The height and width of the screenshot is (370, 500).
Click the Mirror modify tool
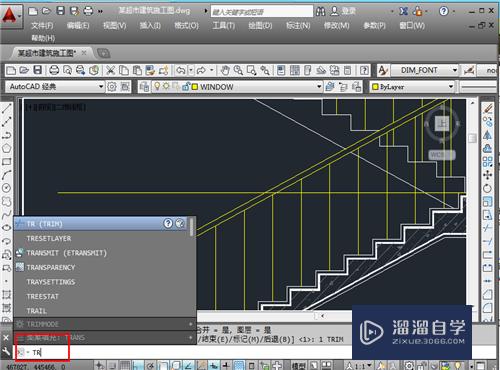coord(488,135)
